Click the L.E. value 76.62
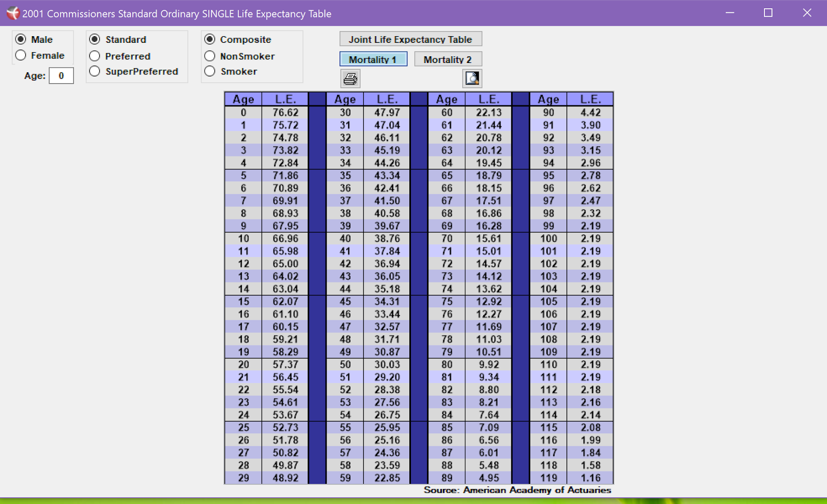This screenshot has height=504, width=827. (x=285, y=113)
